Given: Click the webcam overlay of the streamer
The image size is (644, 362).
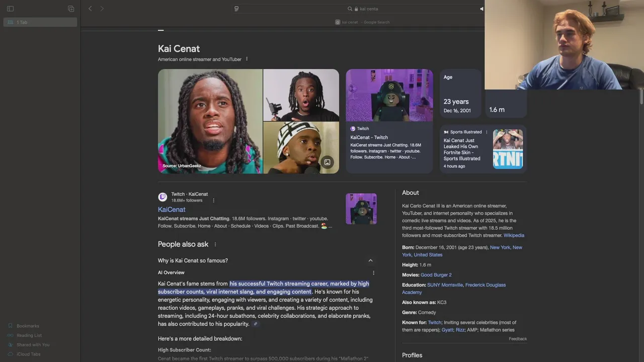Looking at the screenshot, I should pyautogui.click(x=564, y=45).
